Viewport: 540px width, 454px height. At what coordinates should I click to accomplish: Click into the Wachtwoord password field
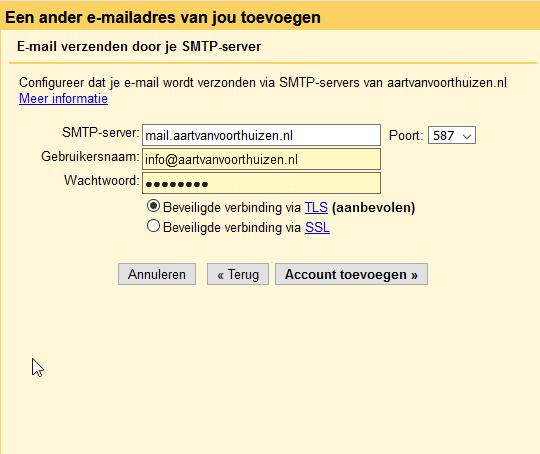tap(261, 183)
